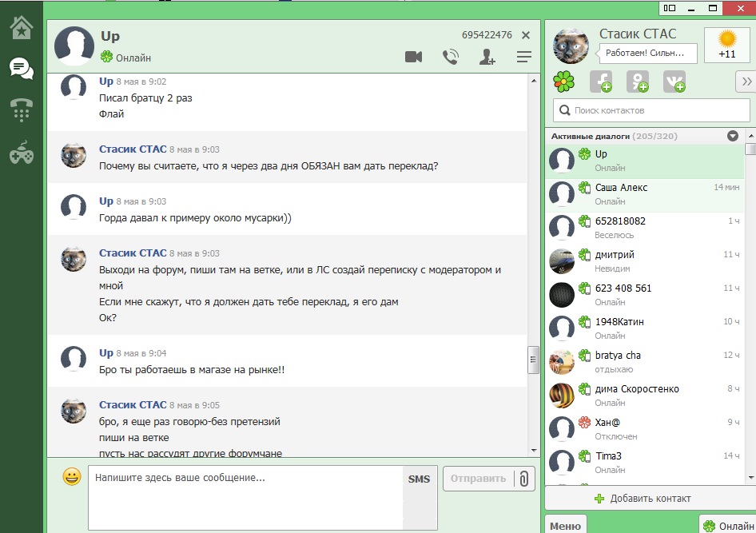Screen dimensions: 756x533
Task: Click the message 'Писал братцу 2 раз'
Action: (145, 97)
